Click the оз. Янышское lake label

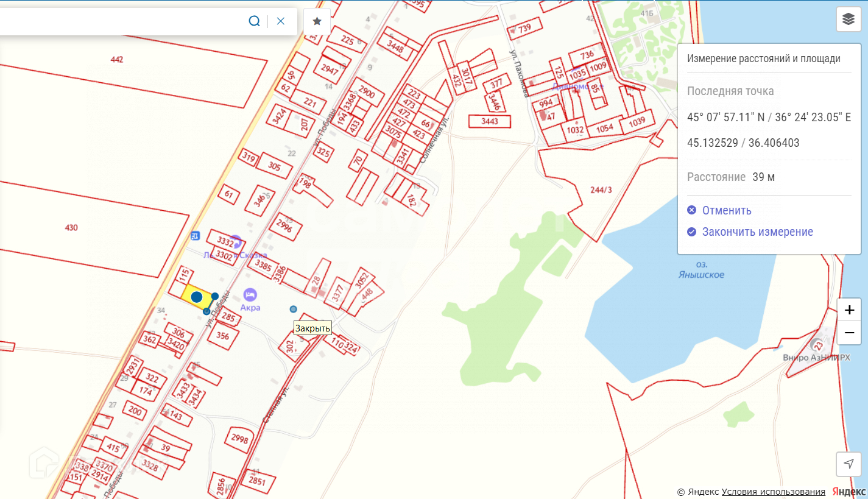(701, 271)
